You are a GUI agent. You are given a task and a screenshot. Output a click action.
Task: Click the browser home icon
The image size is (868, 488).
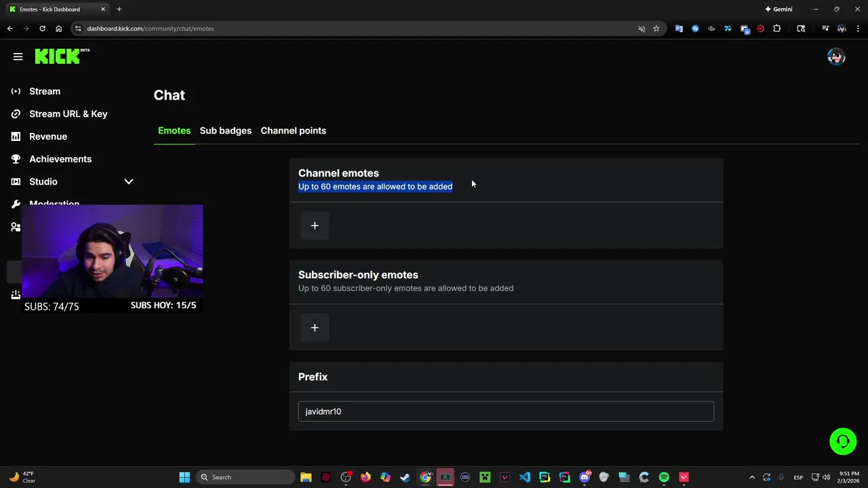(x=58, y=28)
